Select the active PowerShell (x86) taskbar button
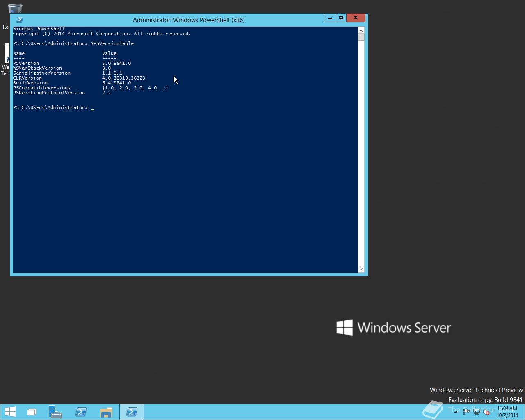The image size is (525, 420). (132, 412)
